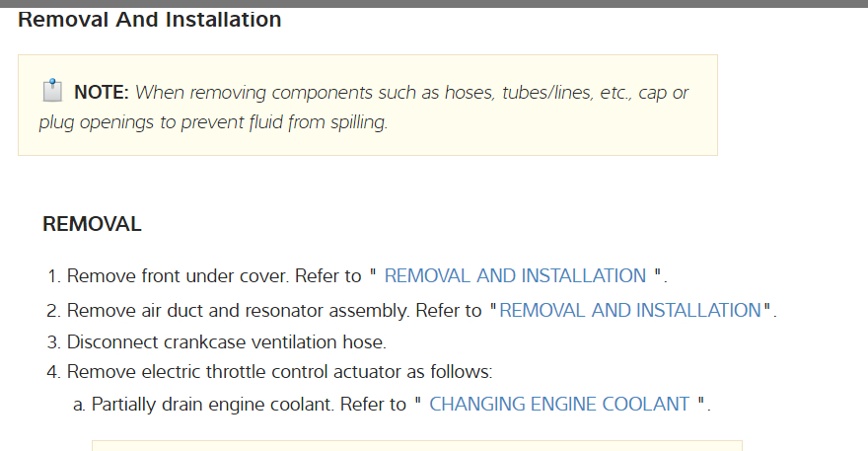Click the step number 4 list marker
This screenshot has width=868, height=451.
(x=53, y=373)
